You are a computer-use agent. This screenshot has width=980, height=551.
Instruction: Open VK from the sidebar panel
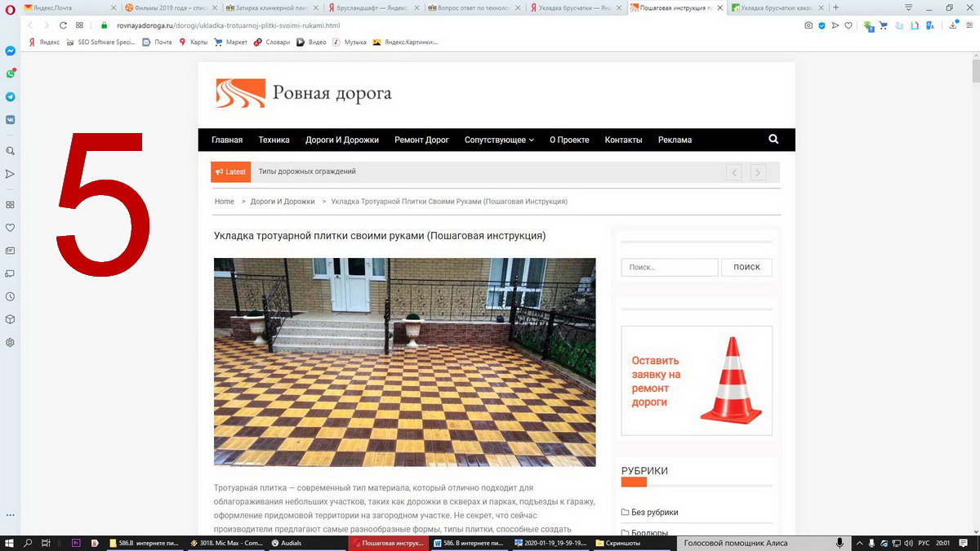pos(10,119)
